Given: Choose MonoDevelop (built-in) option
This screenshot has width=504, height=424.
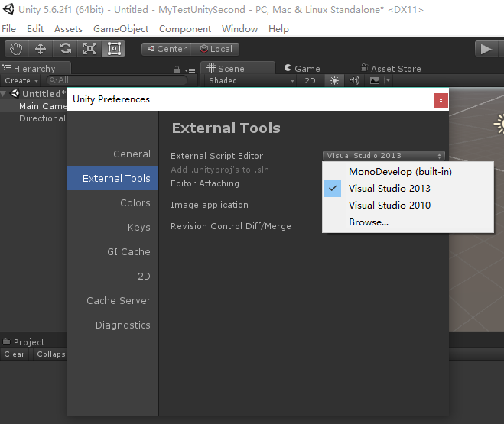Looking at the screenshot, I should [x=408, y=172].
